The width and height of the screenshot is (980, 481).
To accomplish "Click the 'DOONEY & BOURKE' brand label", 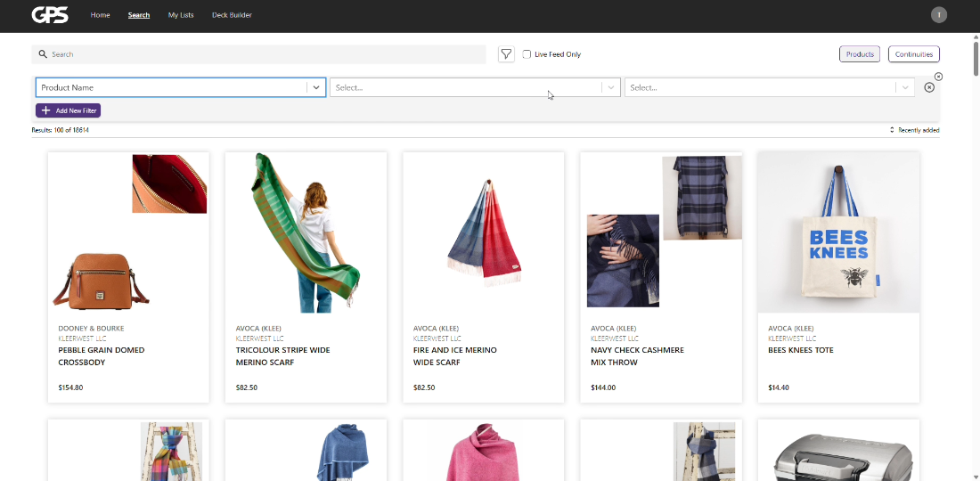I will pyautogui.click(x=91, y=329).
